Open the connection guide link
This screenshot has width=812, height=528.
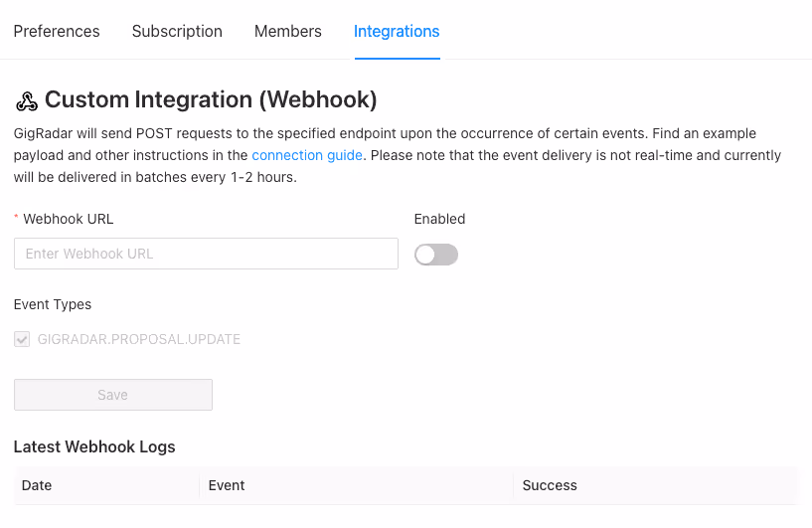[x=307, y=155]
